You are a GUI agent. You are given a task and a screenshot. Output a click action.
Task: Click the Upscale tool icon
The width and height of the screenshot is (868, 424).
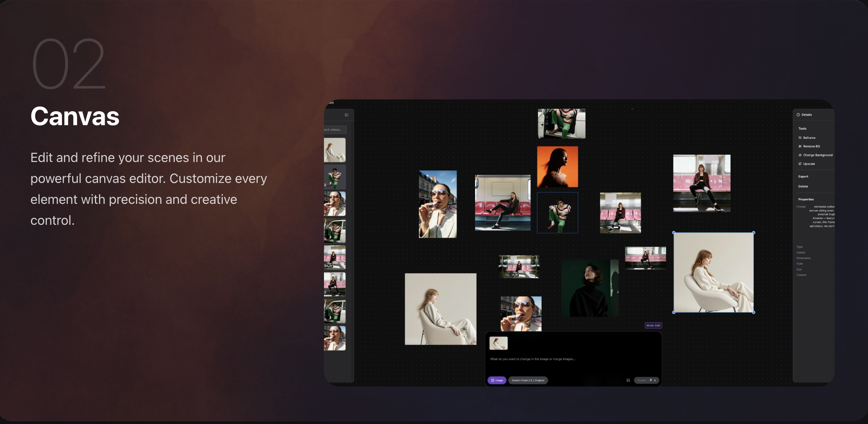800,164
